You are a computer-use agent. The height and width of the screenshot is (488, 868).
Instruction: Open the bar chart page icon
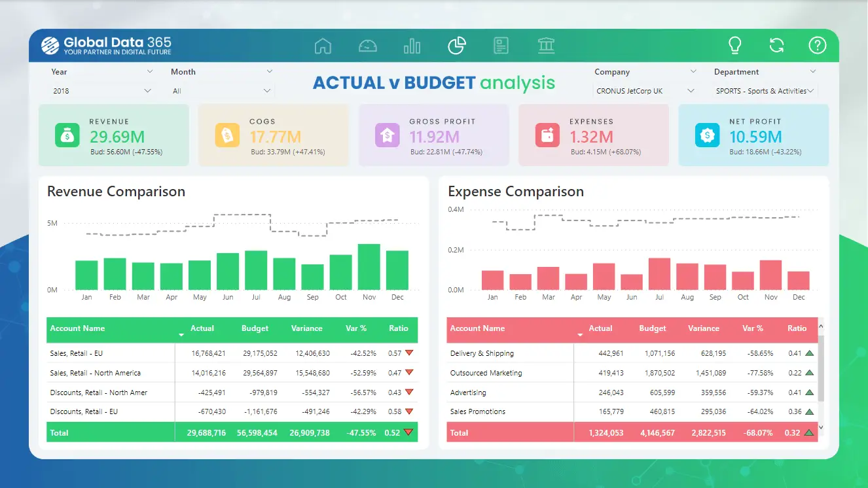(412, 46)
